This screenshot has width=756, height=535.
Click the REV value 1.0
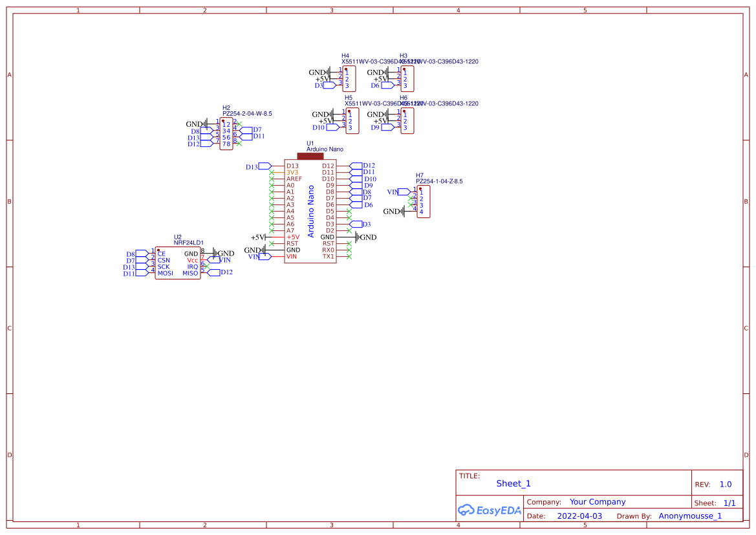pyautogui.click(x=727, y=483)
